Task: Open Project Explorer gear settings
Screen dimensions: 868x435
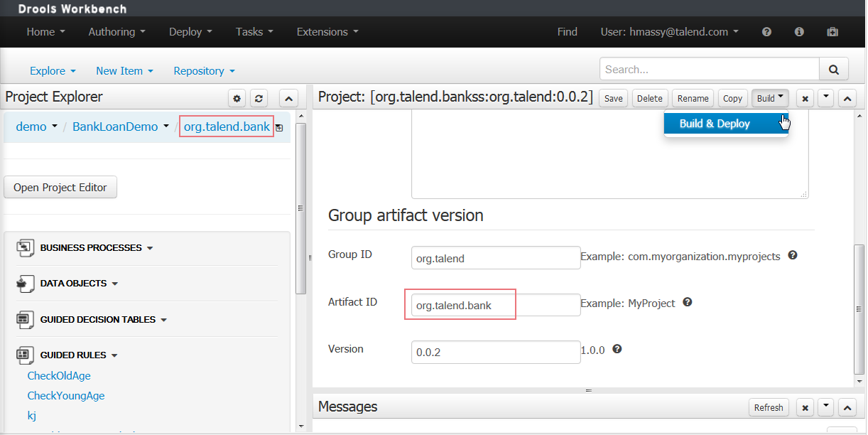Action: [237, 98]
